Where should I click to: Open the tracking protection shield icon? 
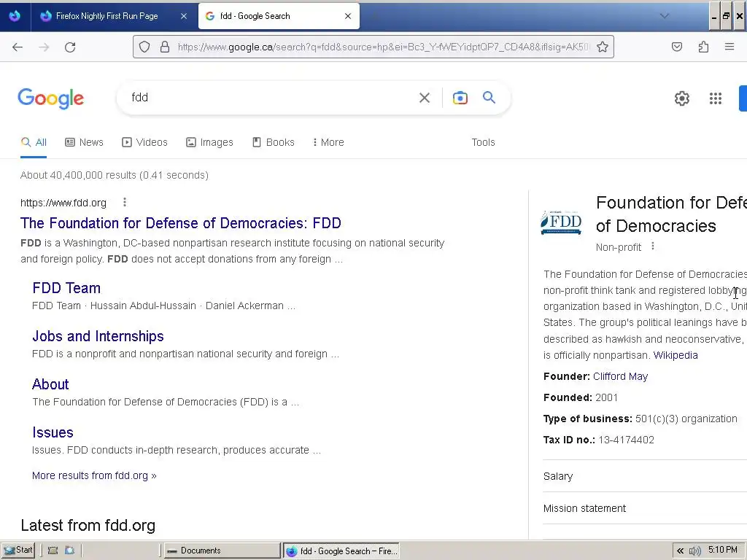(144, 47)
